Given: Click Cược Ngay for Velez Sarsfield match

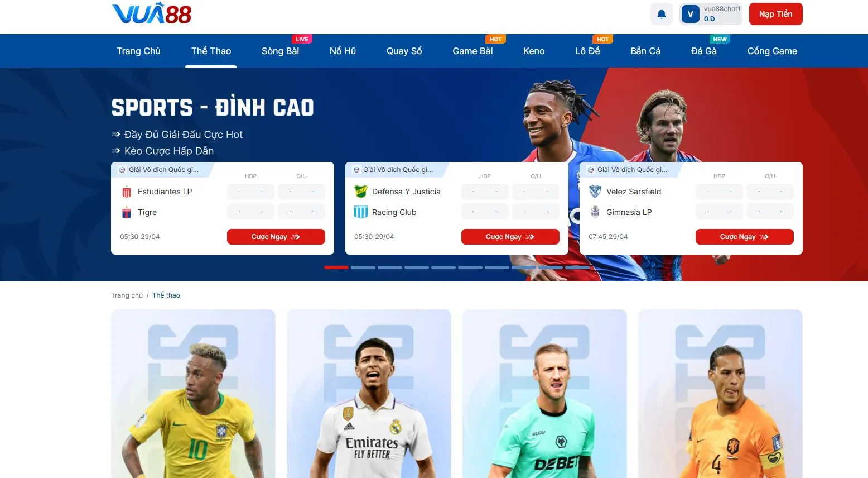Looking at the screenshot, I should pos(745,237).
